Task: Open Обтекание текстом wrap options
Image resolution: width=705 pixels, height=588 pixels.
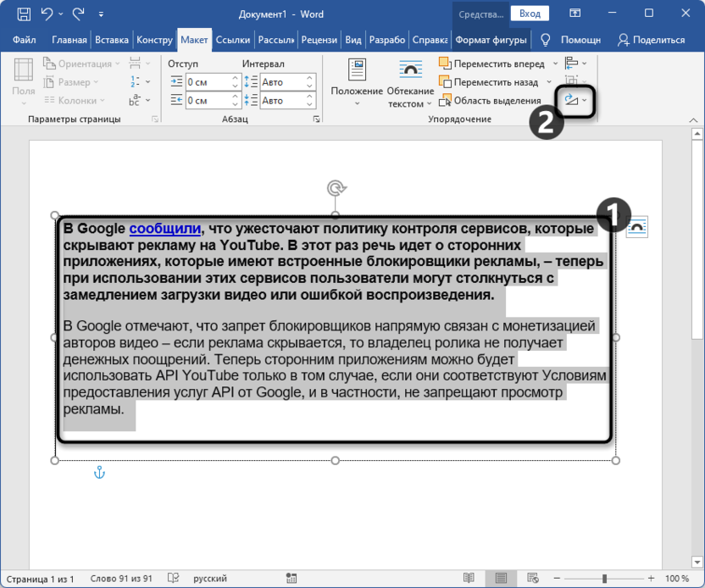Action: pyautogui.click(x=410, y=84)
